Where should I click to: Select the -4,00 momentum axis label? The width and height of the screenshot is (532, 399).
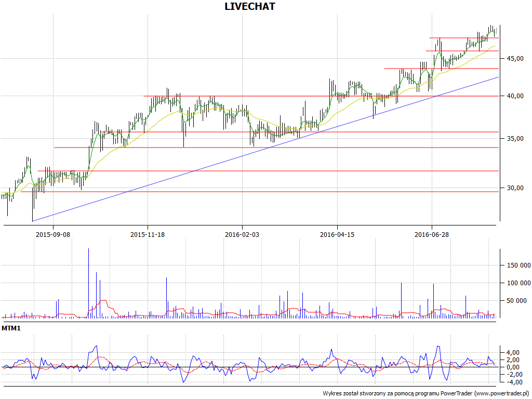pos(515,382)
